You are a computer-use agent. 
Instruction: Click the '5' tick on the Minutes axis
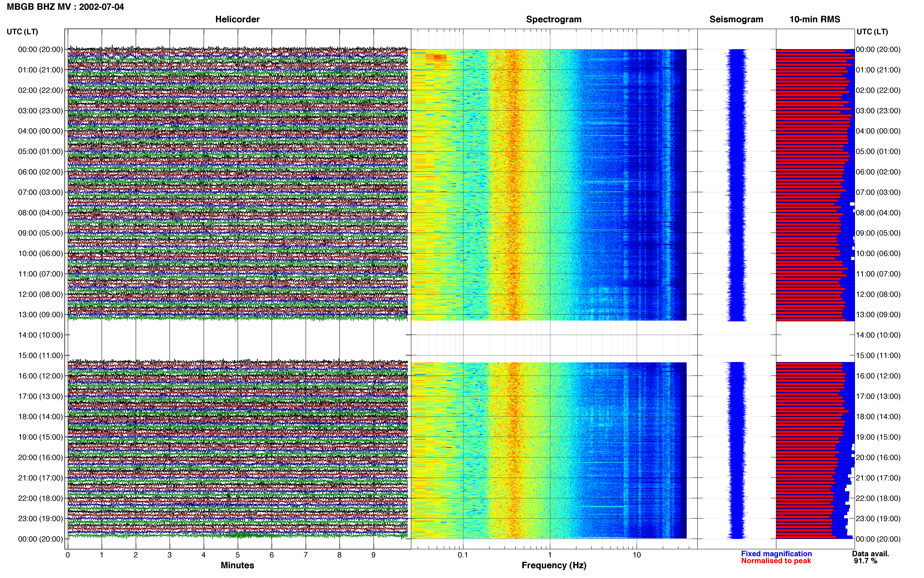tap(238, 555)
